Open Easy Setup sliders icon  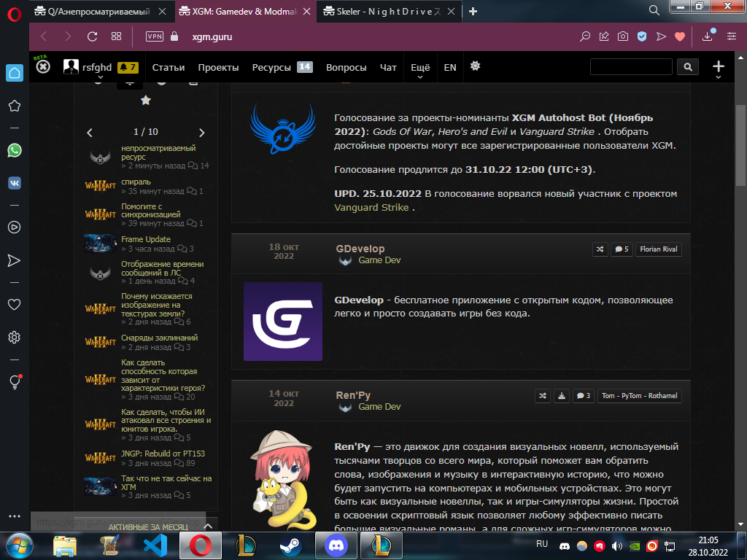[731, 36]
